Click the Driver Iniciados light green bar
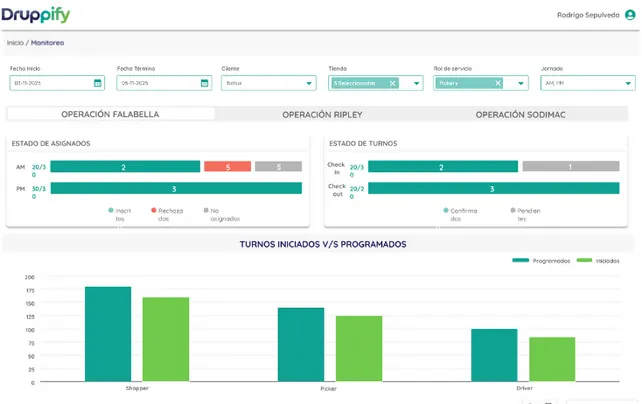This screenshot has width=642, height=404. (x=552, y=359)
